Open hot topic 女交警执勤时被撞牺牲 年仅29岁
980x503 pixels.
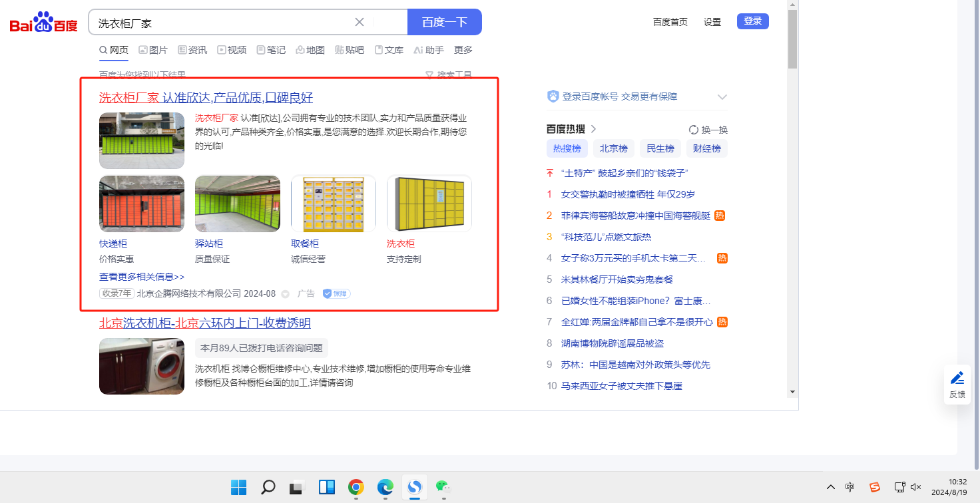click(x=628, y=194)
